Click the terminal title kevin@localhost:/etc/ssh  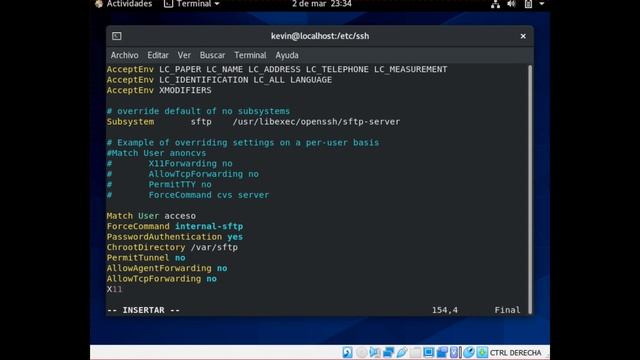tap(320, 36)
